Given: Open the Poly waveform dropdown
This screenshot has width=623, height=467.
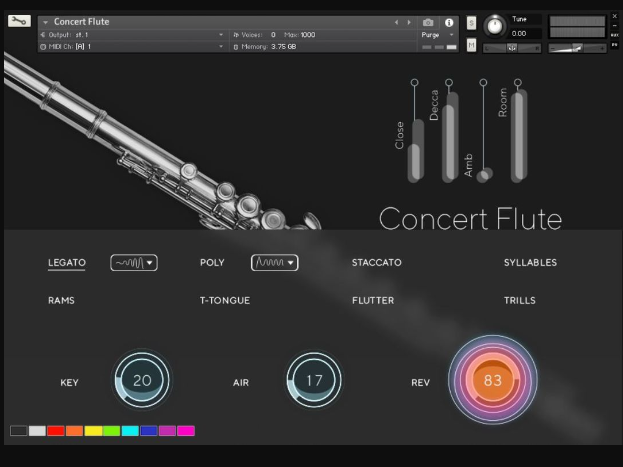Looking at the screenshot, I should point(274,263).
